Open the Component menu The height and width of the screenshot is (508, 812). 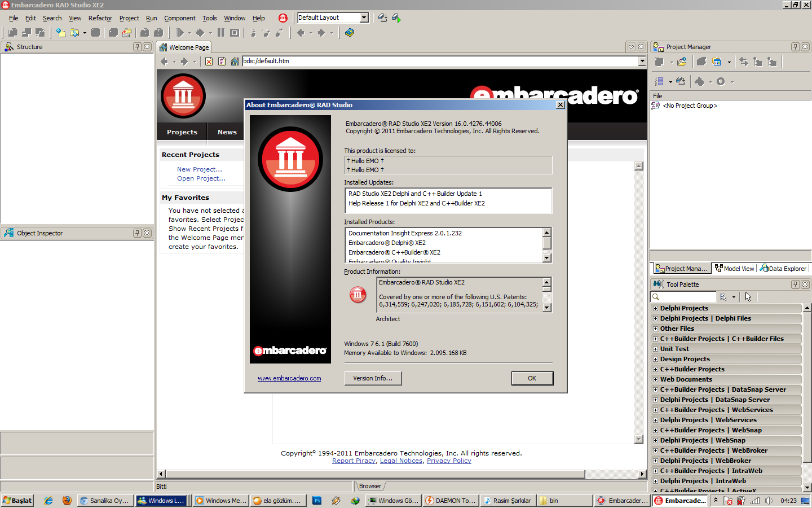[180, 18]
